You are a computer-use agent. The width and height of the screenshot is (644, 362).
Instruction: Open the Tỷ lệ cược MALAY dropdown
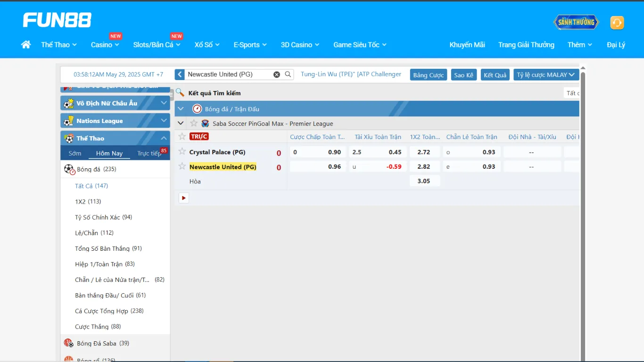click(546, 75)
